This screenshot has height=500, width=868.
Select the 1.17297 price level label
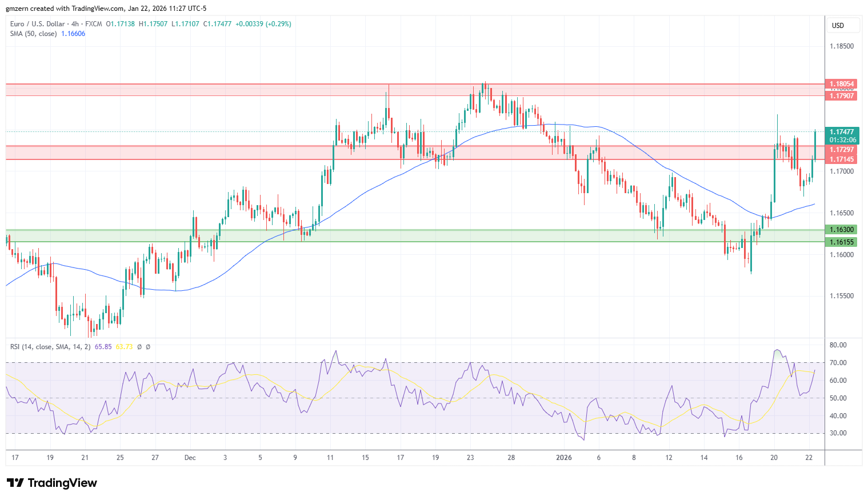pos(842,150)
